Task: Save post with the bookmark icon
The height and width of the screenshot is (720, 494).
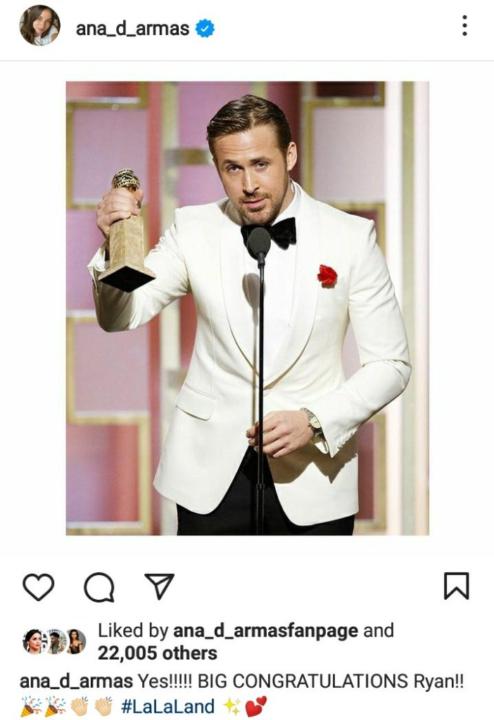Action: point(456,585)
